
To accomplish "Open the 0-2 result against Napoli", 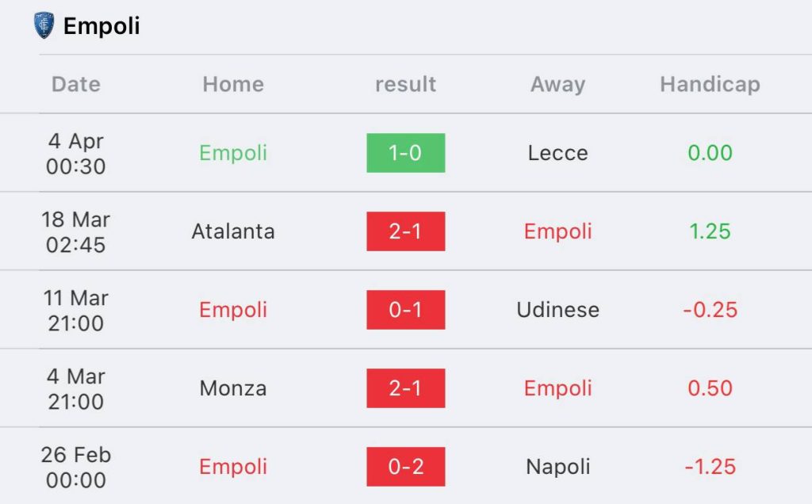I will pyautogui.click(x=405, y=466).
